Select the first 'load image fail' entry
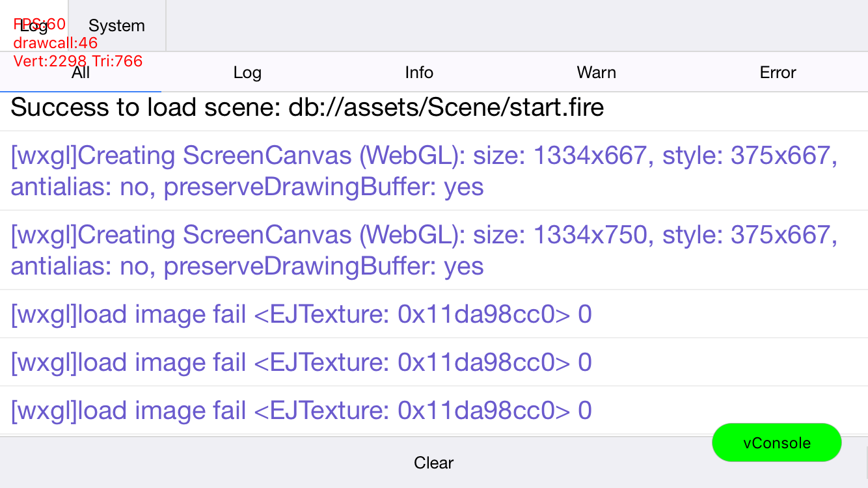The height and width of the screenshot is (488, 868). (x=301, y=314)
